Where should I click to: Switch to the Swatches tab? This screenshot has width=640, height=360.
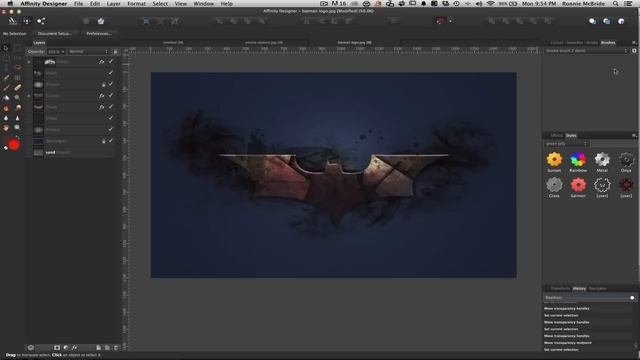click(574, 42)
